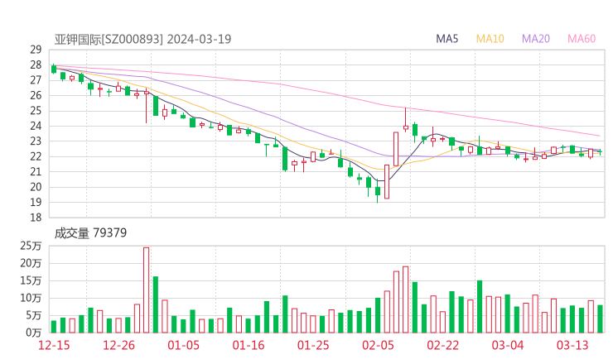The image size is (613, 364).
Task: Click the red candlestick peaking near 25
Action: [x=405, y=120]
